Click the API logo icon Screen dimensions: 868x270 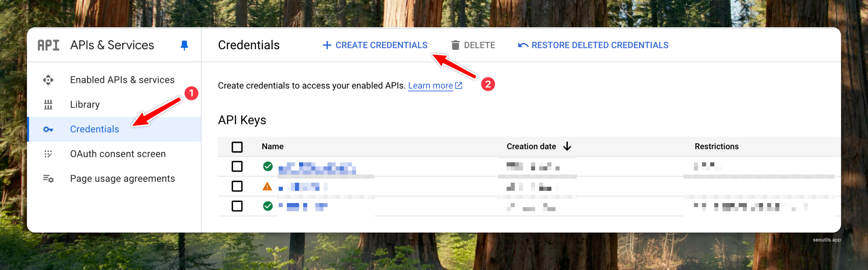click(x=48, y=45)
